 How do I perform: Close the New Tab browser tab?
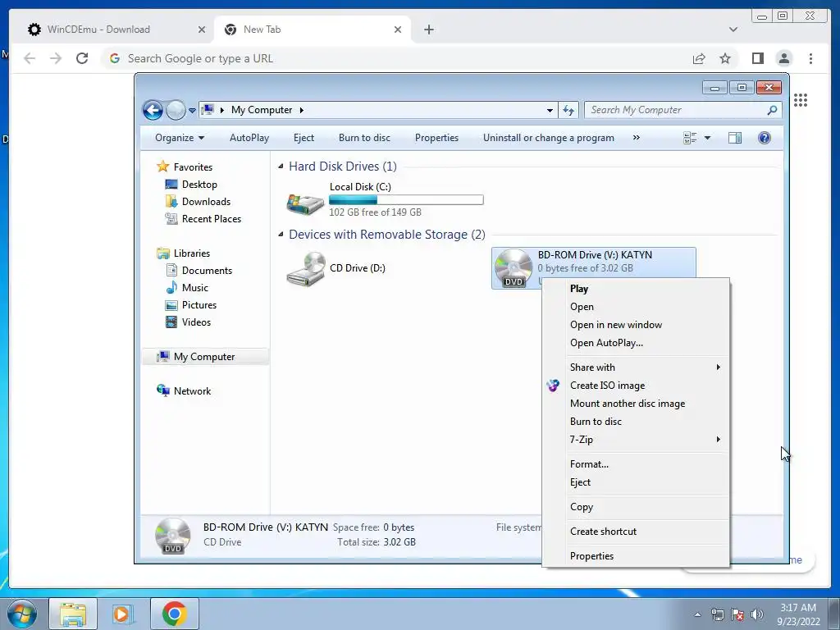pyautogui.click(x=398, y=30)
